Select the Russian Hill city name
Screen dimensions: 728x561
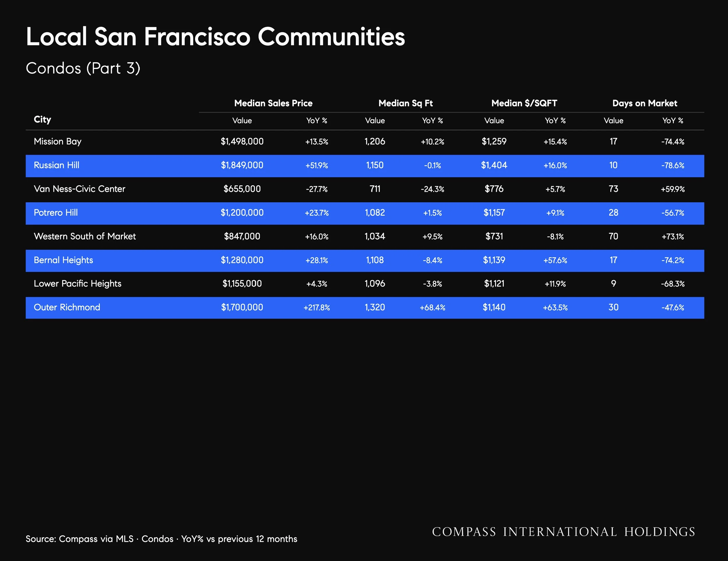point(56,165)
